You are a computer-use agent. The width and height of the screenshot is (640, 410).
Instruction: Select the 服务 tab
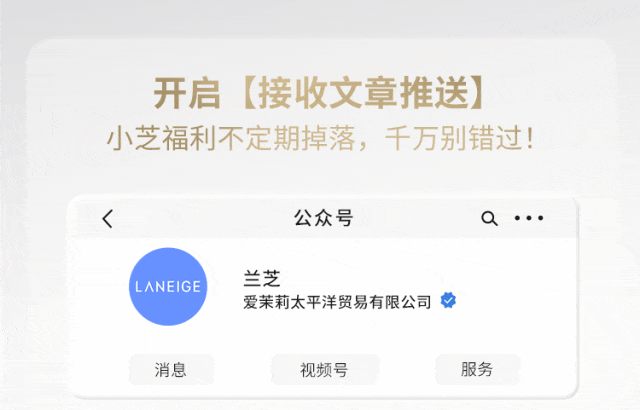pyautogui.click(x=478, y=370)
